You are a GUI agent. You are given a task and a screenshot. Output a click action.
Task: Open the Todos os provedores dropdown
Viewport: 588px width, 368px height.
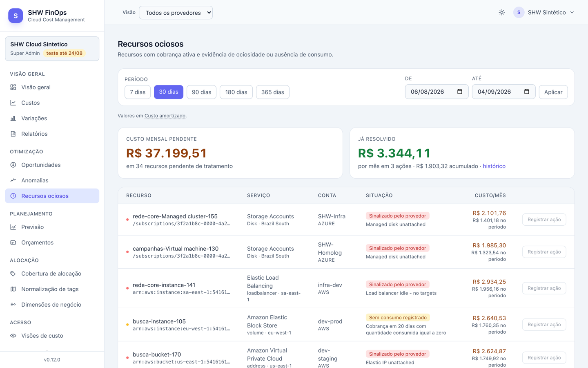pyautogui.click(x=176, y=13)
